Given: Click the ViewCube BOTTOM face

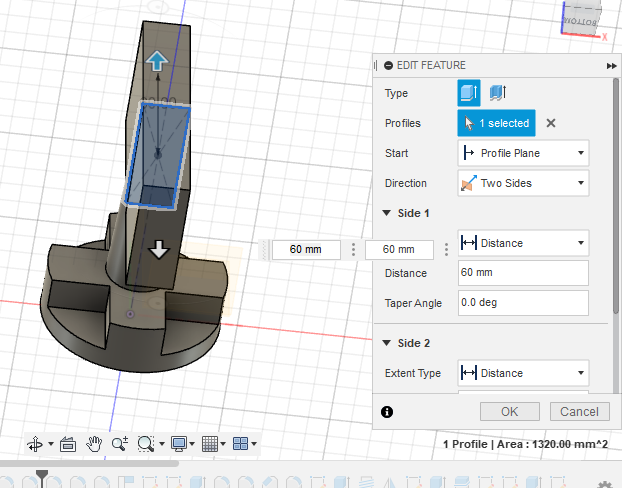Looking at the screenshot, I should (x=581, y=21).
